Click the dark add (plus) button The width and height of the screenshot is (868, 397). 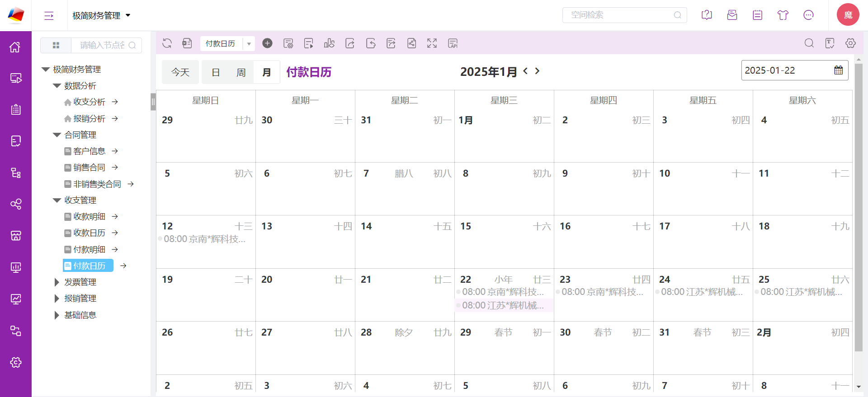pos(268,43)
